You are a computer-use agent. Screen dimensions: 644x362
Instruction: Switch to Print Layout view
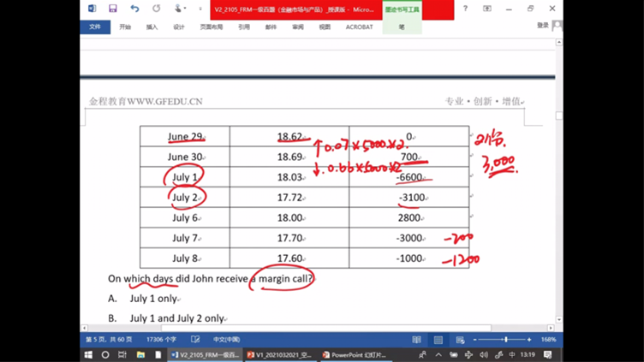438,340
